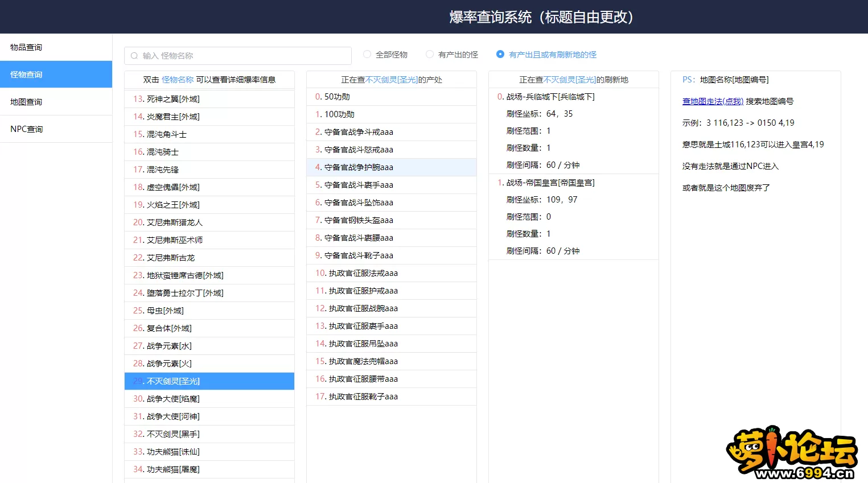Click drop item 7. 守备官钢铁头盔aaa
868x483 pixels.
tap(392, 220)
